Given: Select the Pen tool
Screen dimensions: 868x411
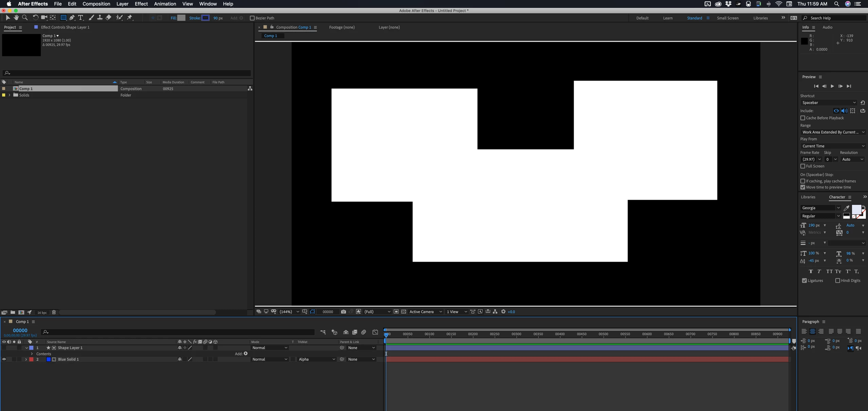Looking at the screenshot, I should pos(72,18).
